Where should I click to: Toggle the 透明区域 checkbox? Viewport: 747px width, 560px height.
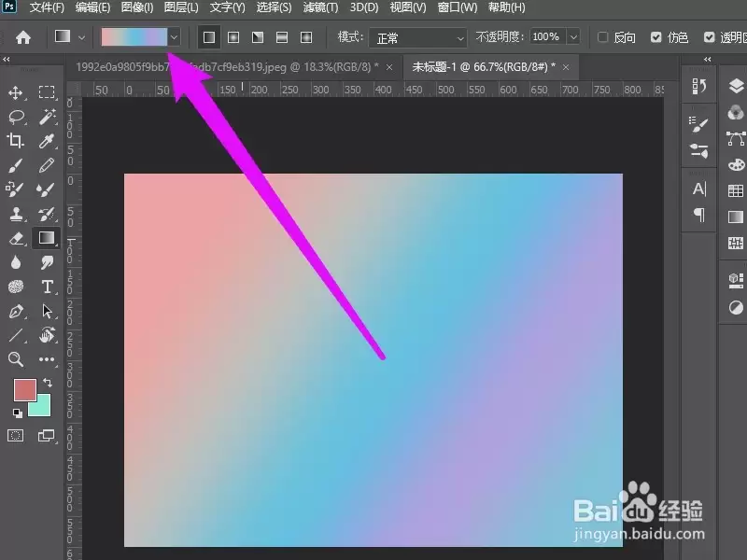pyautogui.click(x=710, y=37)
